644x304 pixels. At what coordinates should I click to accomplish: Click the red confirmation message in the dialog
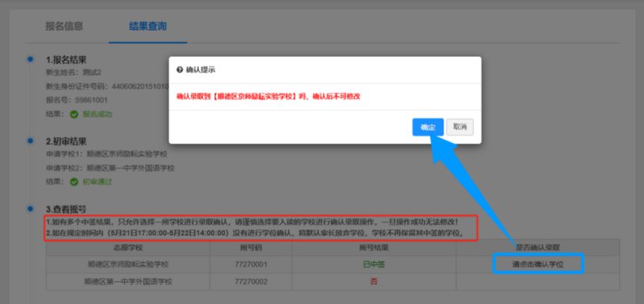[x=268, y=97]
